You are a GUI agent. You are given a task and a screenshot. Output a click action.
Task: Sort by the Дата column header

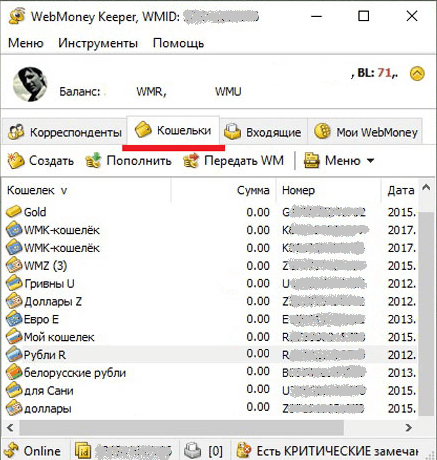[399, 190]
